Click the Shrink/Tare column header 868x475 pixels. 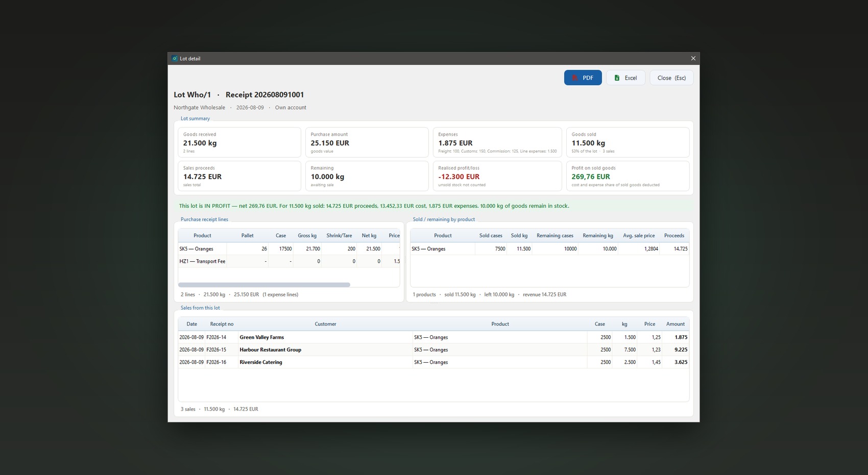[x=339, y=235]
